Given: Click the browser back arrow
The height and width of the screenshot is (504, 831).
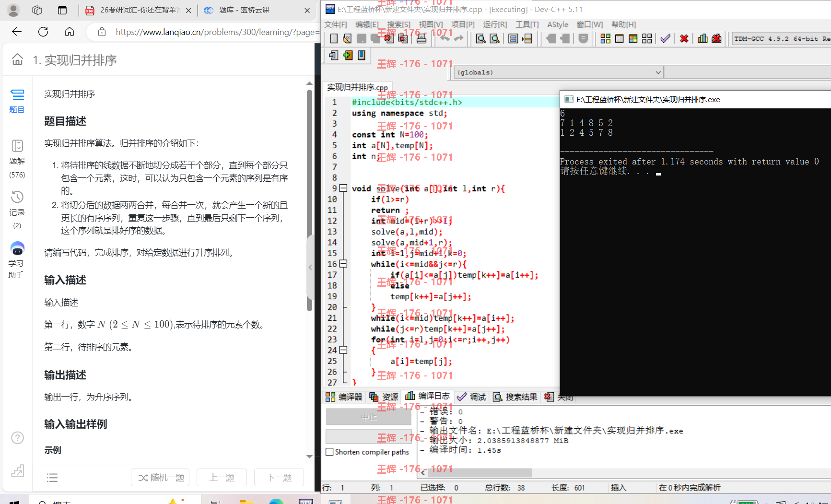Looking at the screenshot, I should (x=17, y=32).
